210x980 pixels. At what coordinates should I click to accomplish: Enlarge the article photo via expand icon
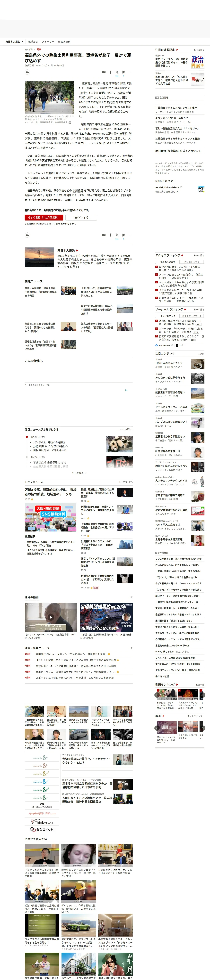[x=69, y=122]
